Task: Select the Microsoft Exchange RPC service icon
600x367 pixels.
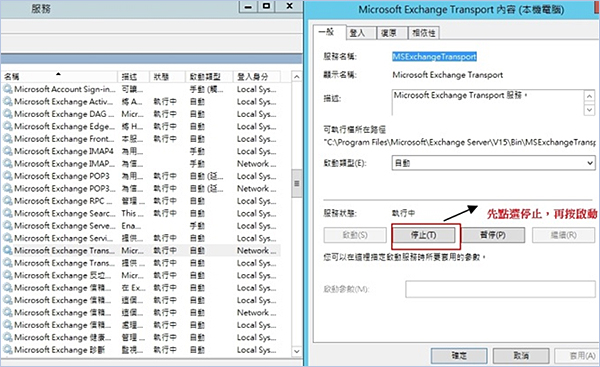Action: coord(8,201)
